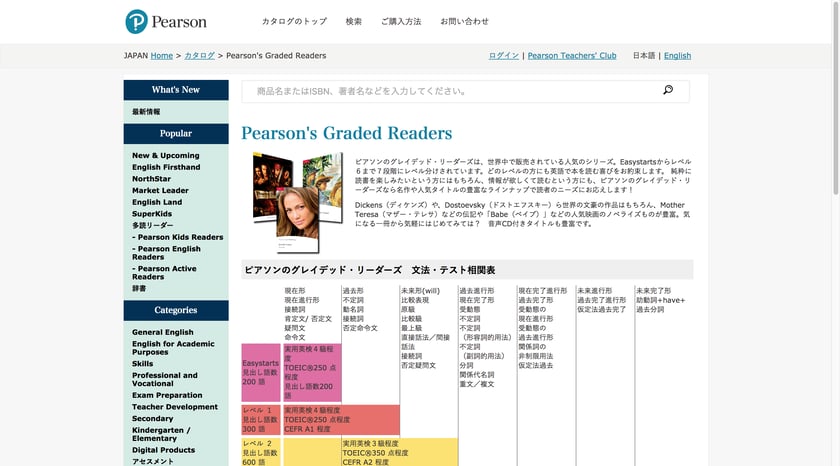Open Skills category link
840x466 pixels.
(142, 364)
